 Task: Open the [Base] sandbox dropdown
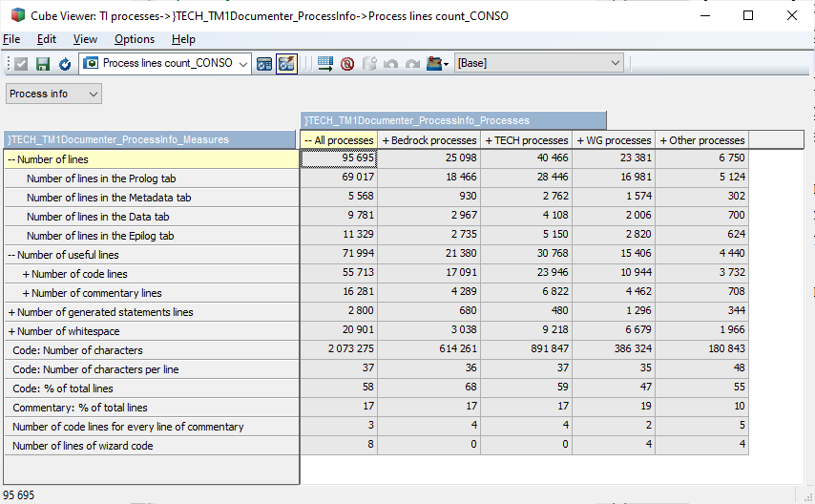615,63
